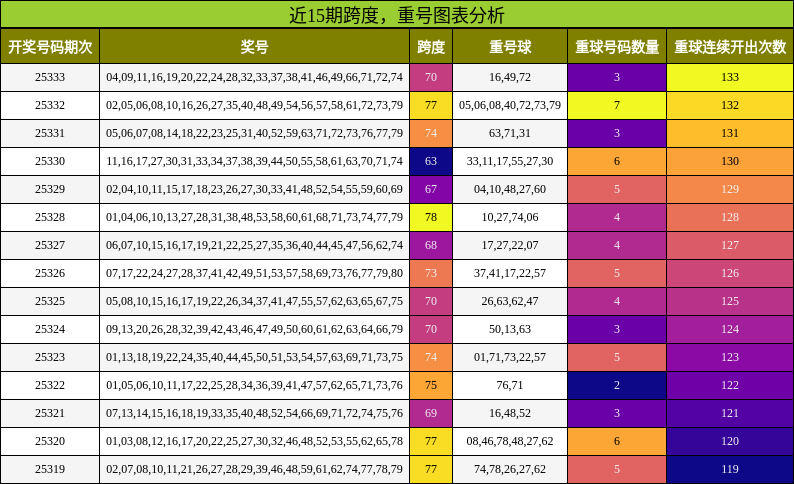The width and height of the screenshot is (794, 484).
Task: Select period number 25322
Action: point(50,385)
